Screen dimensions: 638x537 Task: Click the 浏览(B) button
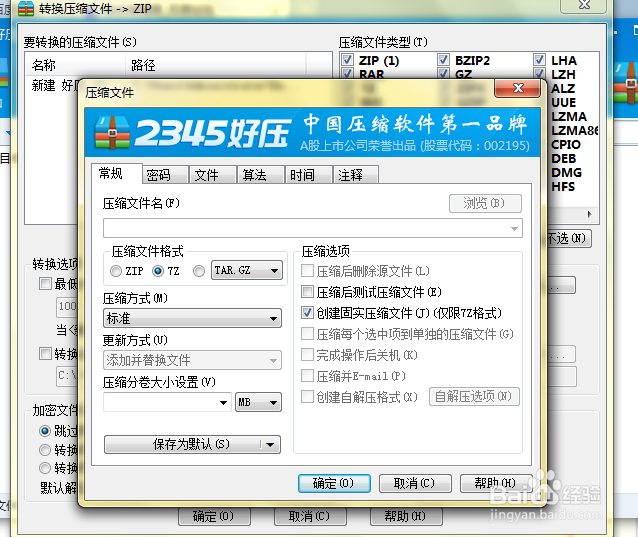[x=485, y=203]
